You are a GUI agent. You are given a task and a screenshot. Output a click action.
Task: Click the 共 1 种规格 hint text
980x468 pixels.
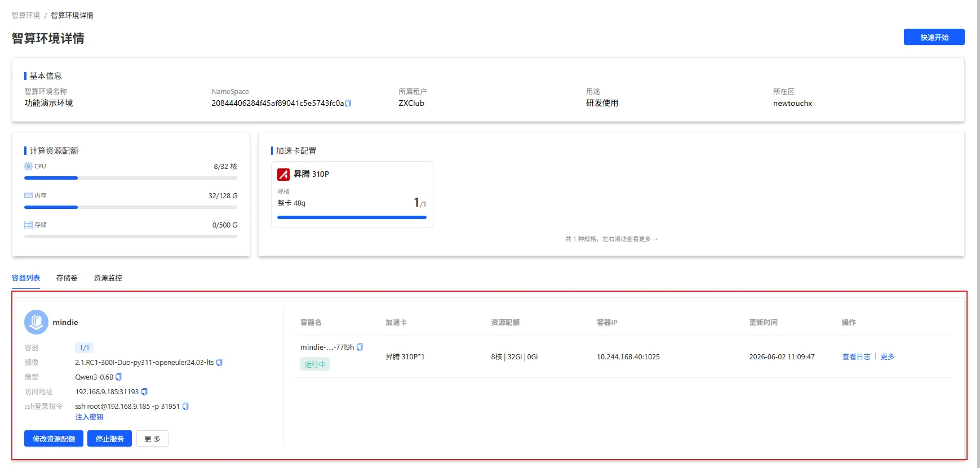[611, 239]
